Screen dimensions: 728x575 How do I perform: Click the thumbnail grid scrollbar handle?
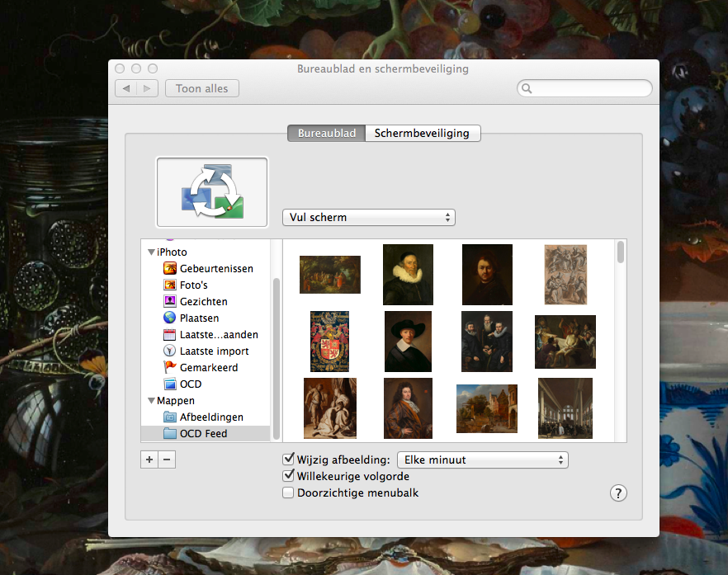click(x=621, y=252)
